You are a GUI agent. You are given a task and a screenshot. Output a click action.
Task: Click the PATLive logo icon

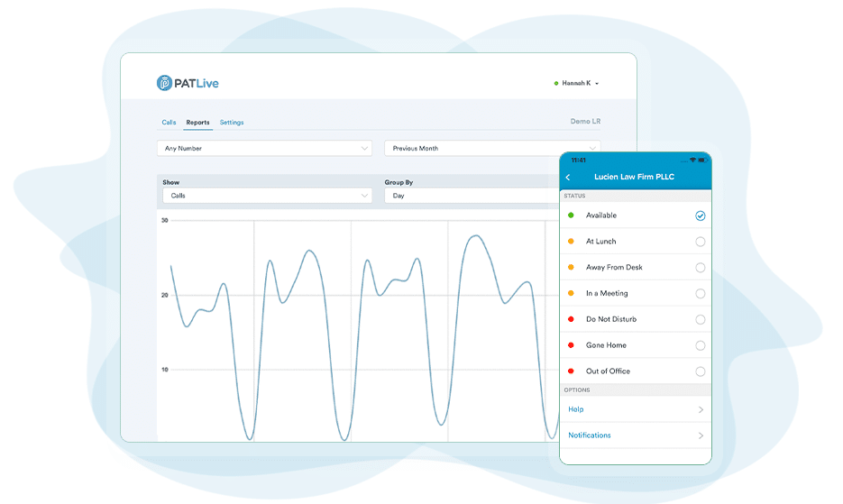164,83
